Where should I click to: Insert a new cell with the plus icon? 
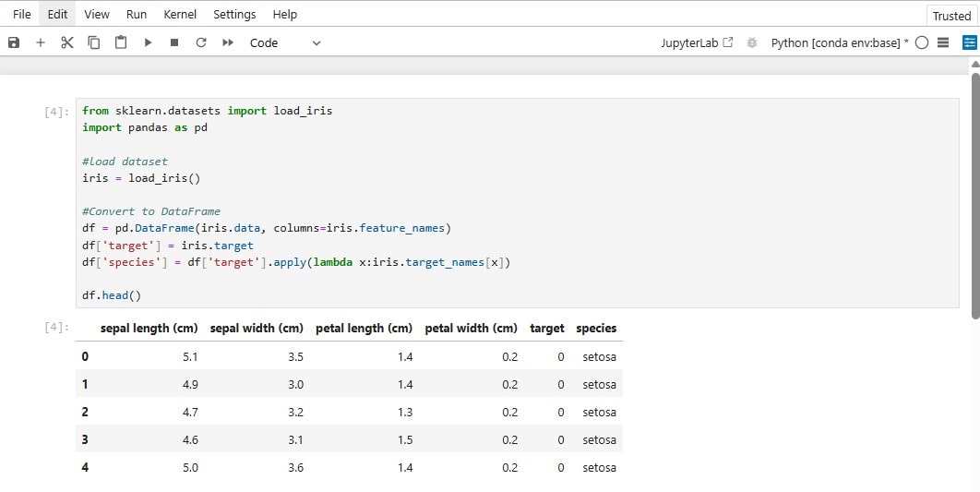tap(41, 42)
